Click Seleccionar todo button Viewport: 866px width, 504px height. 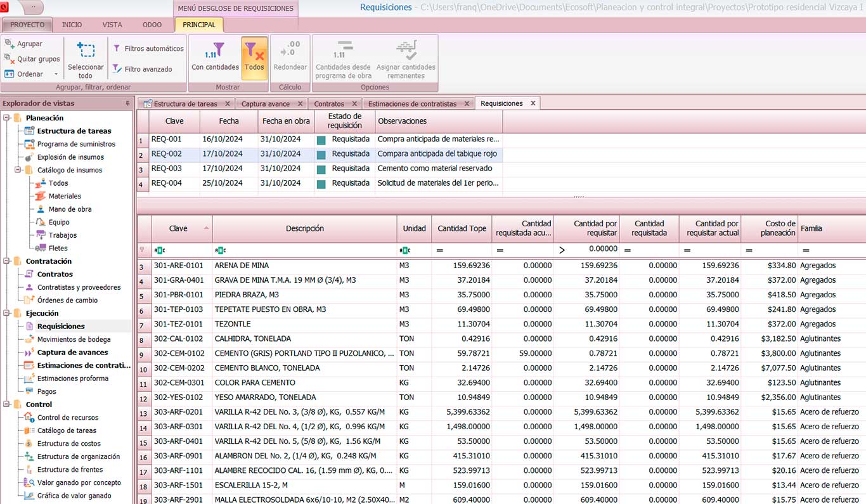(x=86, y=60)
